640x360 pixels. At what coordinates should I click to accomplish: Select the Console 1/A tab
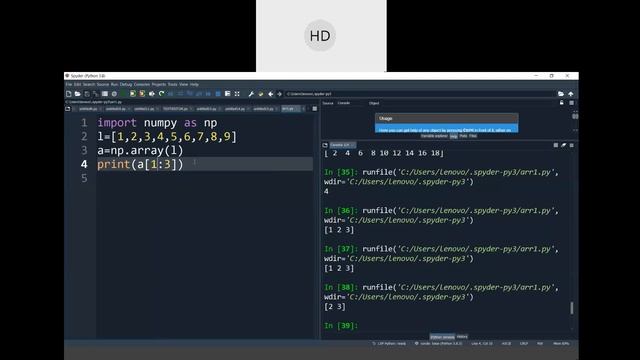[x=343, y=145]
